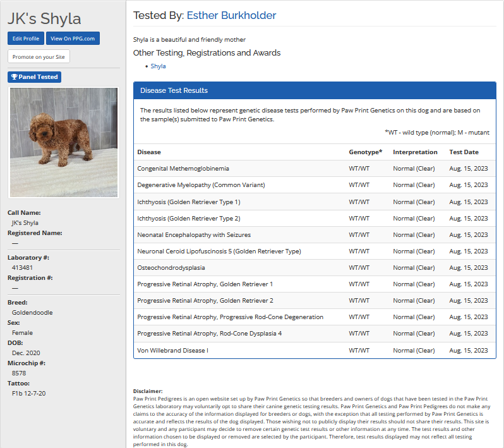Open the View On PPG.com button
The image size is (504, 448).
[x=73, y=39]
